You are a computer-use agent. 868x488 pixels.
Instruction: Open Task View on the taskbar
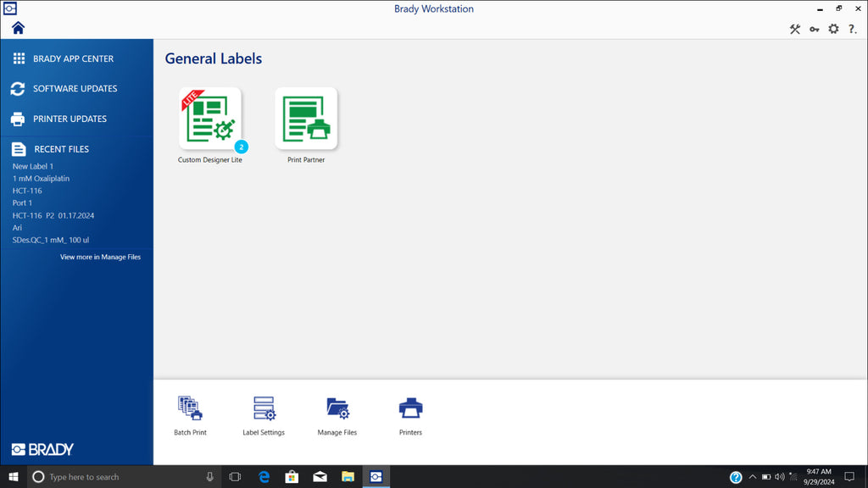[x=235, y=476]
